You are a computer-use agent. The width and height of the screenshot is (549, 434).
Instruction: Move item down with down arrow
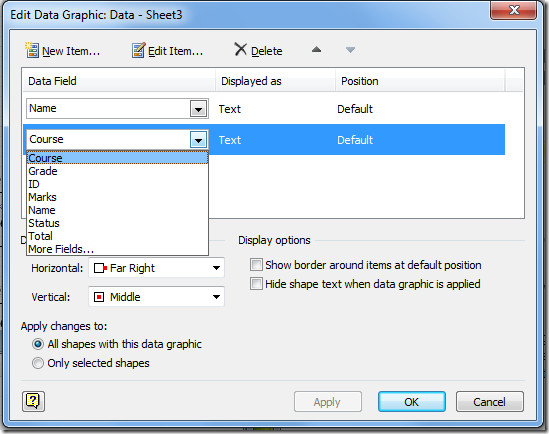point(350,50)
